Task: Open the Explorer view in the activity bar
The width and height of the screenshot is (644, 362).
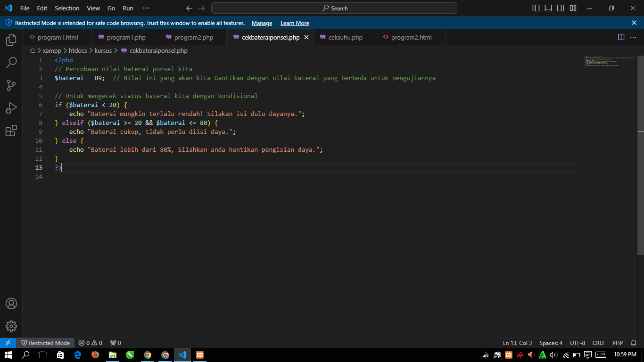Action: pyautogui.click(x=11, y=40)
